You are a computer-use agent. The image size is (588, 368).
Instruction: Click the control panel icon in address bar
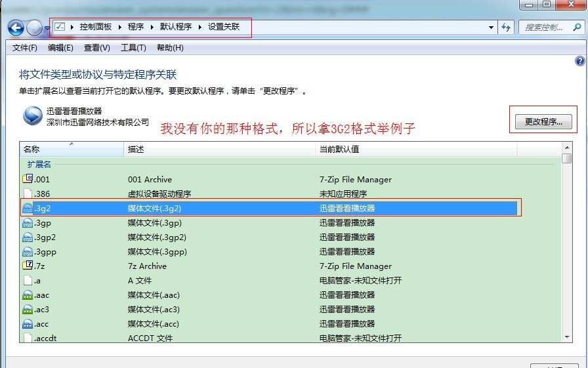60,27
